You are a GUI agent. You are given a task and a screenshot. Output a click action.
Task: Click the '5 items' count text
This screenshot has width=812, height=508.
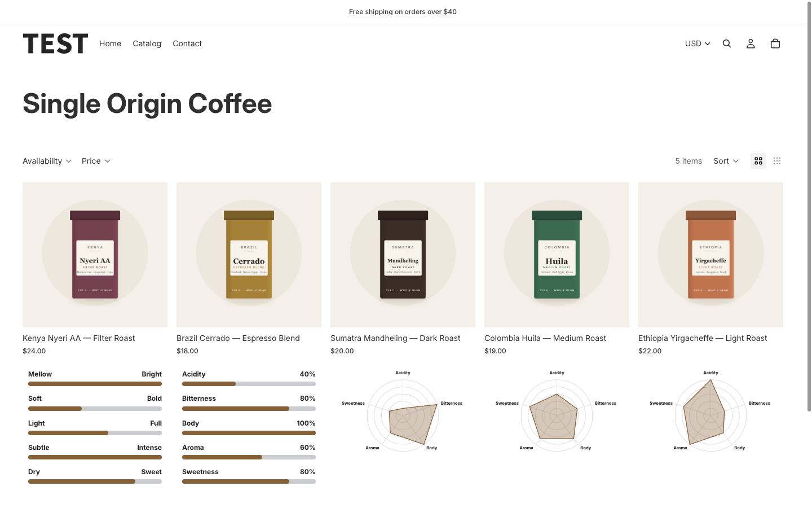pos(689,161)
